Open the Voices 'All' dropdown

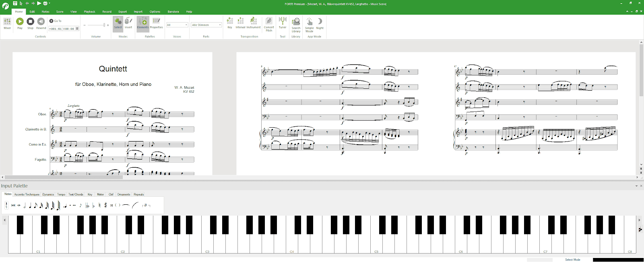point(177,25)
